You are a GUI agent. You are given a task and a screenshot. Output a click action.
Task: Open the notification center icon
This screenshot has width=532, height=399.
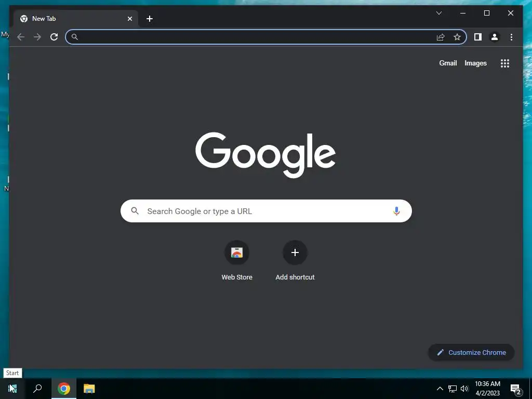click(x=515, y=389)
